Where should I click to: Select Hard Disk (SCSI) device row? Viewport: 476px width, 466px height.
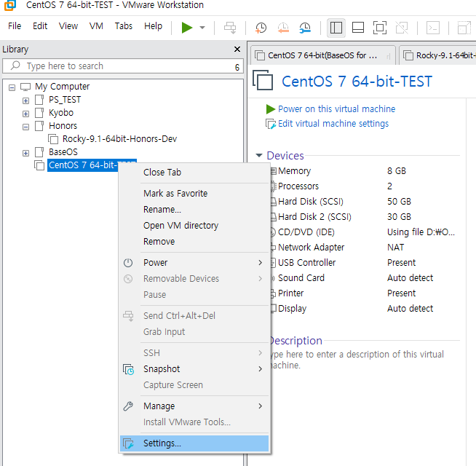pos(365,202)
